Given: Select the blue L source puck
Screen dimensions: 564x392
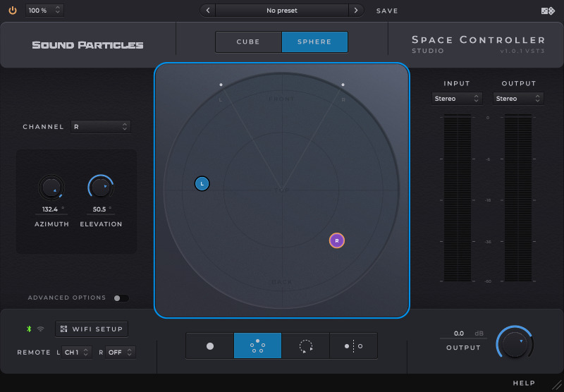Looking at the screenshot, I should 202,184.
